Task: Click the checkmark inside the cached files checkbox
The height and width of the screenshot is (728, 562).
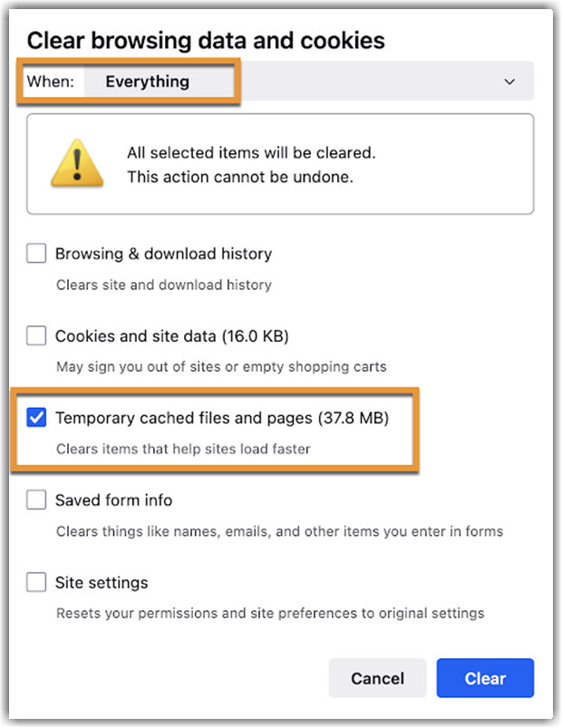Action: 36,418
